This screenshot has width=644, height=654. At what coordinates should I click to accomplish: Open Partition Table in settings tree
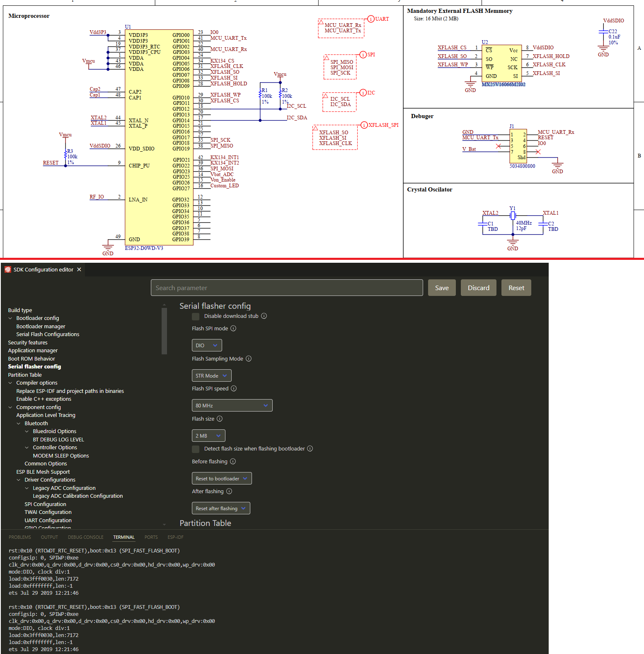click(x=25, y=375)
